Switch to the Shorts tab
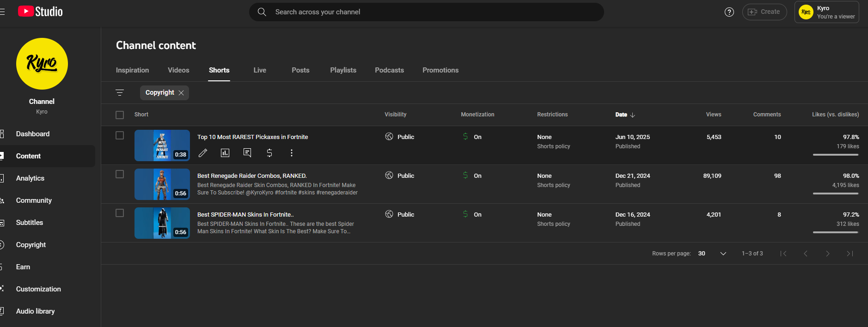 tap(219, 70)
